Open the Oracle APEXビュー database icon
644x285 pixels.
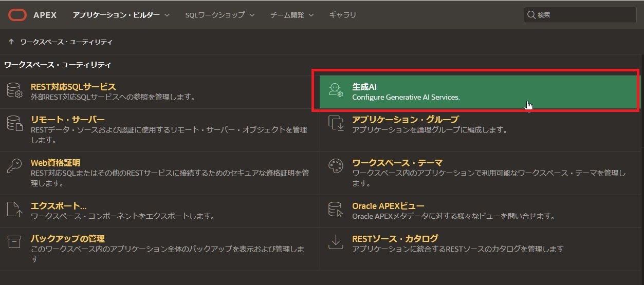(x=336, y=210)
